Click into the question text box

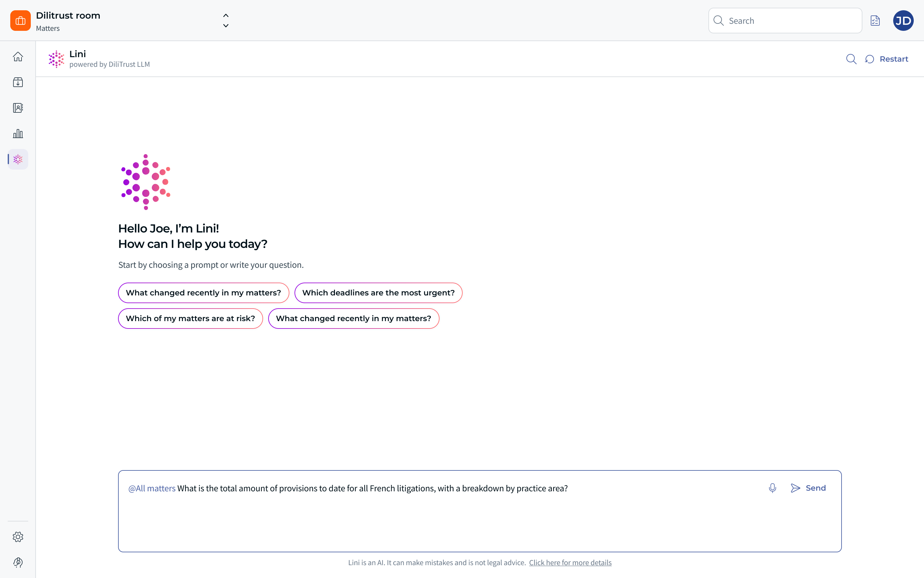point(480,511)
